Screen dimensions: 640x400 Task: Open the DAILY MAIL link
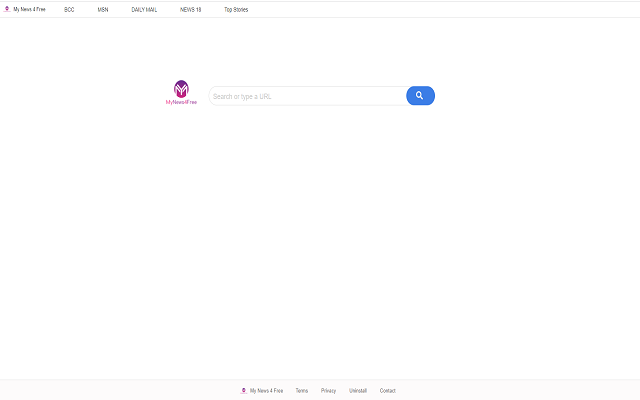[x=144, y=9]
